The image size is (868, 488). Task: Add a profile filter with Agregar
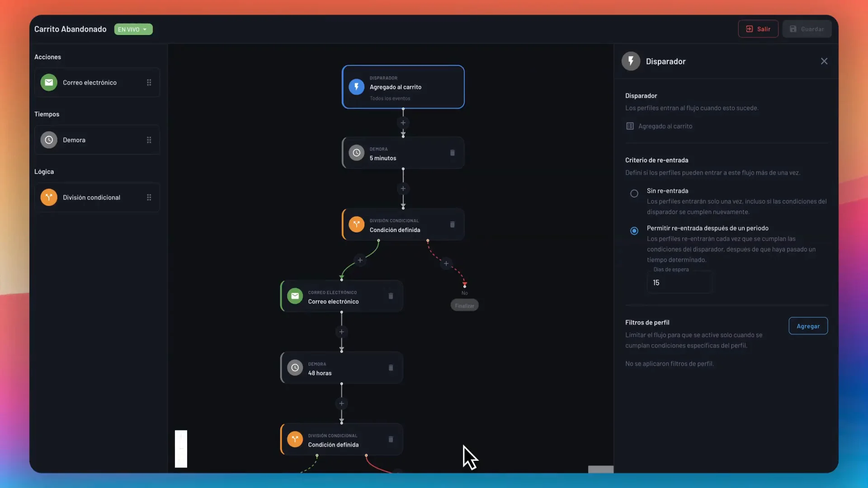(x=807, y=326)
